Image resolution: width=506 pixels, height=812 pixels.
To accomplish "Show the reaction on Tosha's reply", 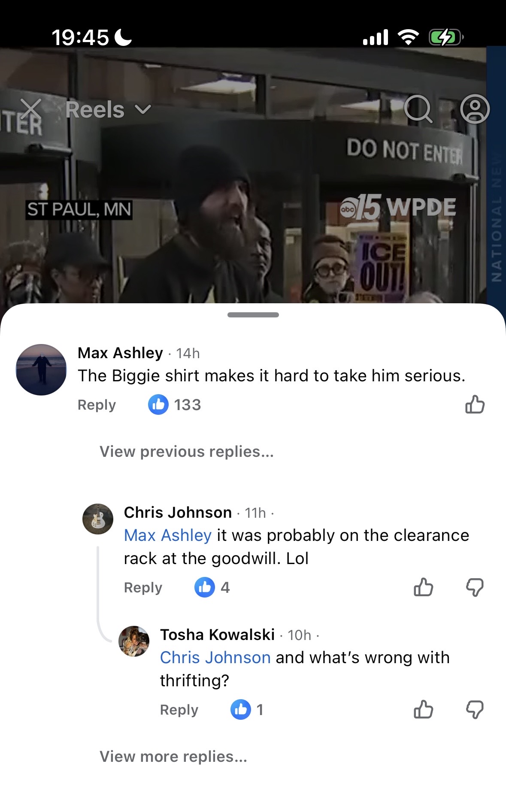I will [247, 709].
